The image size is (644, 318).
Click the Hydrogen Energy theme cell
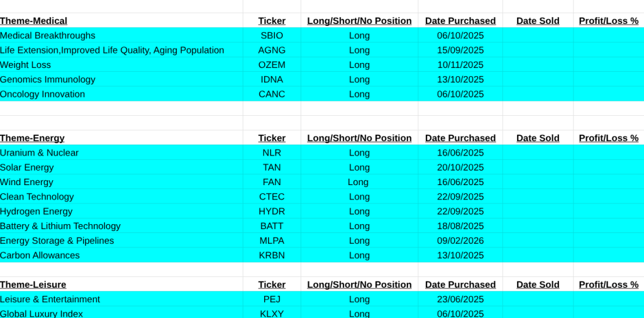[36, 212]
